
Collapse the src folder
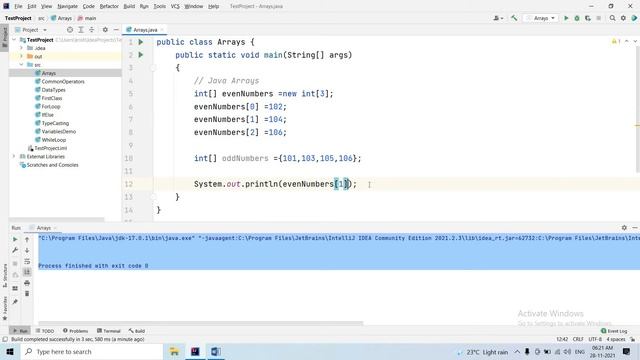coord(22,65)
